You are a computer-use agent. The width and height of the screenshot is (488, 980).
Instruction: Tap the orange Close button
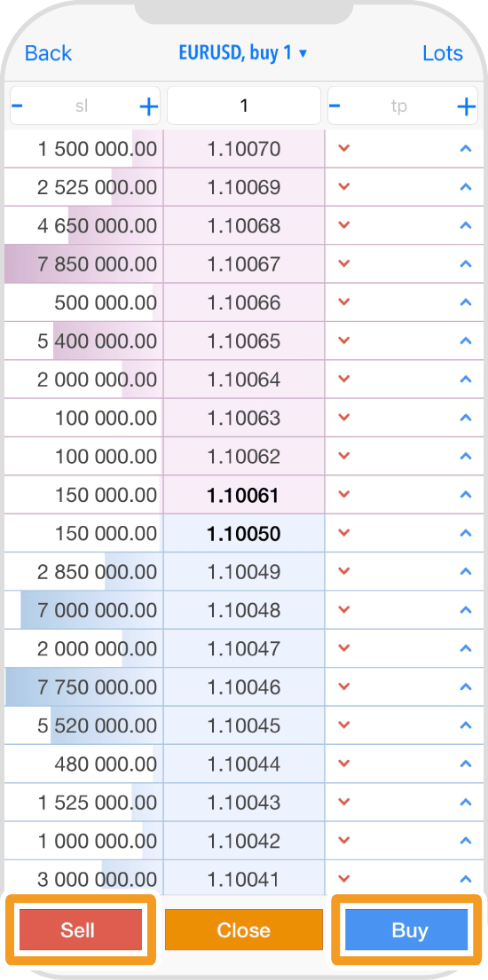click(243, 929)
